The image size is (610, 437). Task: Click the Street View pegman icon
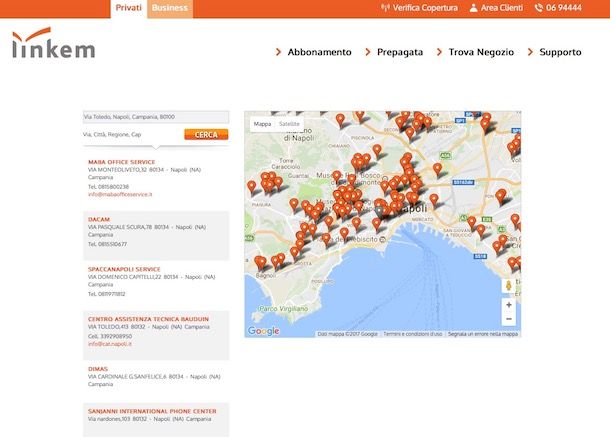(x=509, y=285)
